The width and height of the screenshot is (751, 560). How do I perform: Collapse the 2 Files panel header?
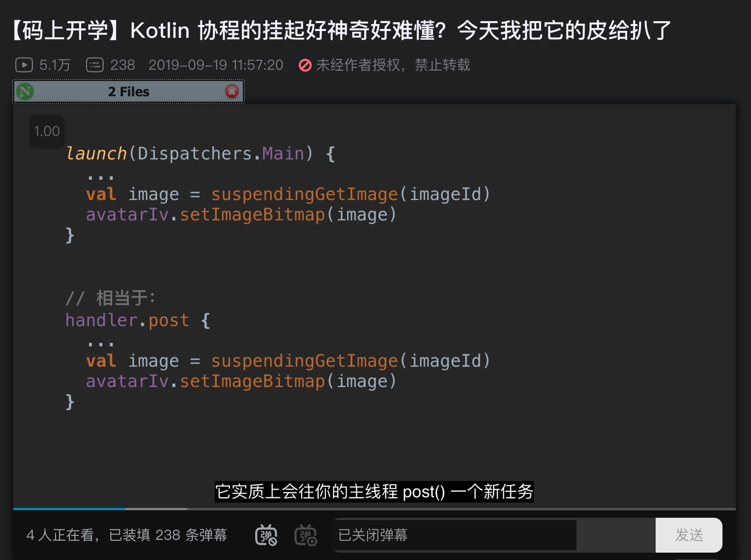(x=129, y=91)
